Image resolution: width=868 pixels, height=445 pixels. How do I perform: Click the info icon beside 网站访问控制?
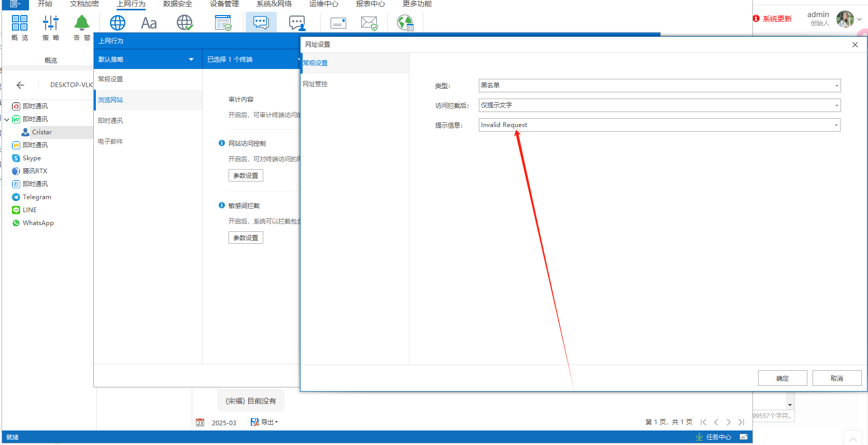222,143
